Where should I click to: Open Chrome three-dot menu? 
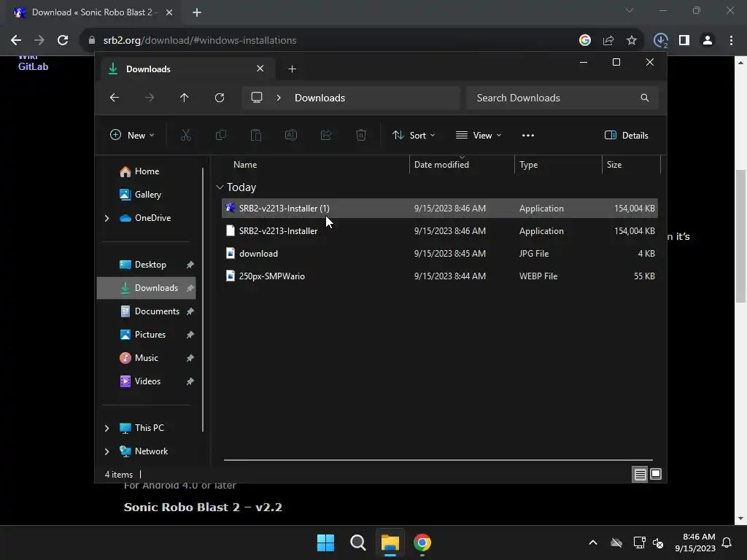731,41
